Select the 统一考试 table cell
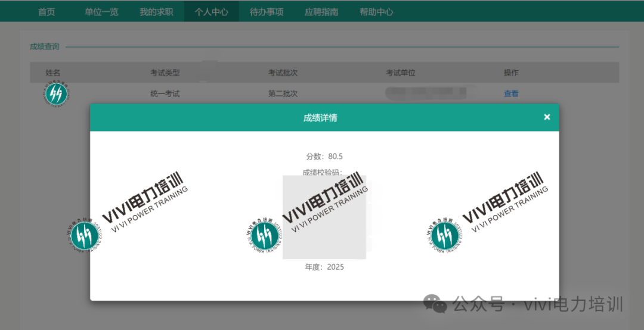Image resolution: width=644 pixels, height=330 pixels. click(165, 94)
